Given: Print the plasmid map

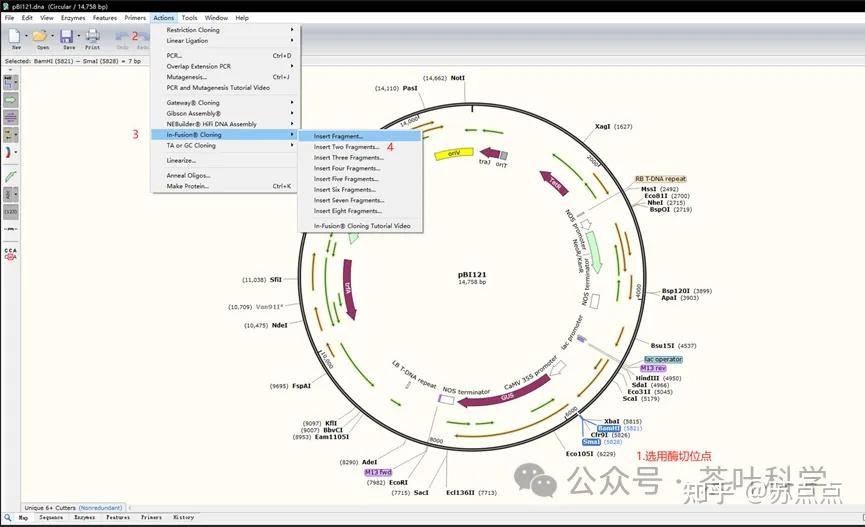Looking at the screenshot, I should click(x=93, y=36).
